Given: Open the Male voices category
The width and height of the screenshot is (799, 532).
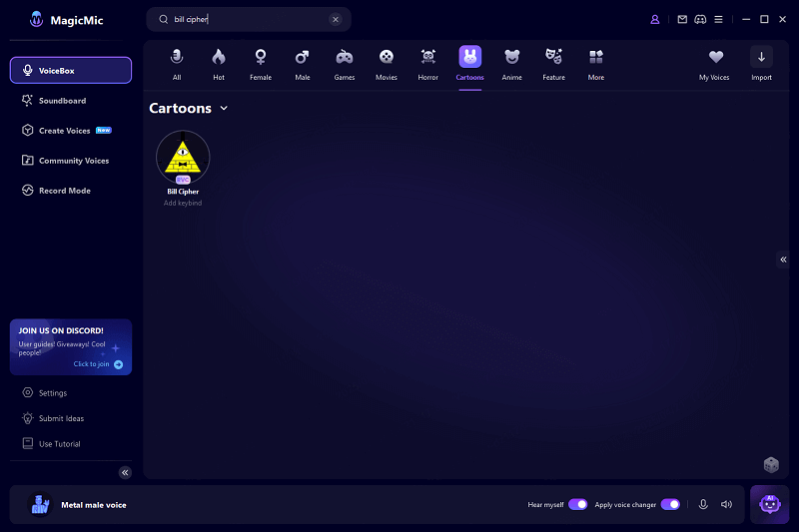Looking at the screenshot, I should [303, 65].
